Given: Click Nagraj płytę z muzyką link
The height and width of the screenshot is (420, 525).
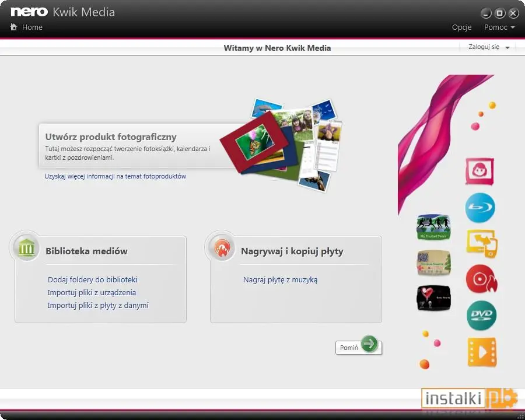Looking at the screenshot, I should click(280, 279).
